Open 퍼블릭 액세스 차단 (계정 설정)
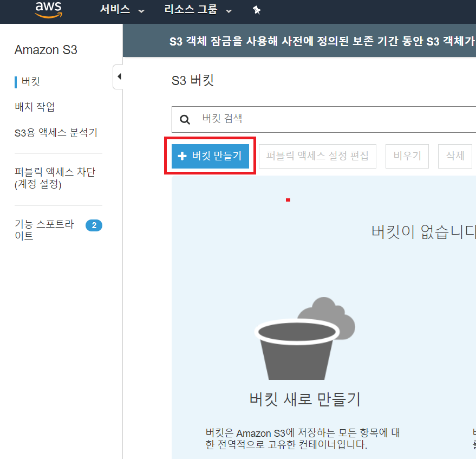This screenshot has width=476, height=459. point(55,178)
